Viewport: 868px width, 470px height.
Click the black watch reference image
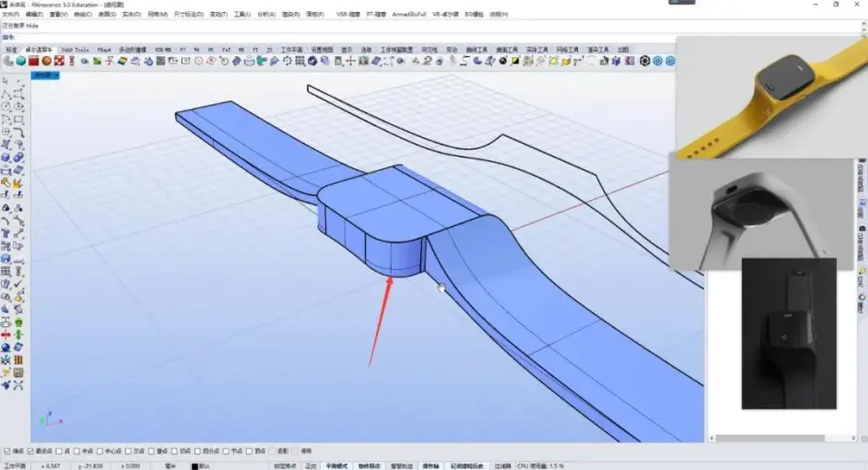click(789, 334)
